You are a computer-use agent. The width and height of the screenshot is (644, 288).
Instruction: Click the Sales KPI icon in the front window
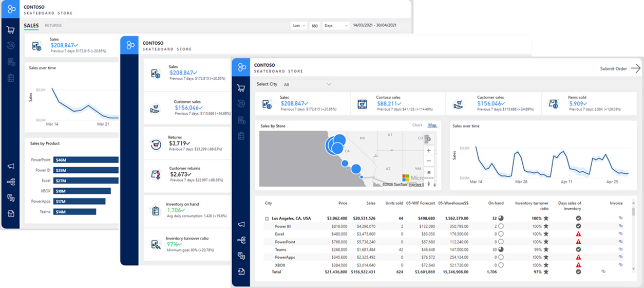267,104
